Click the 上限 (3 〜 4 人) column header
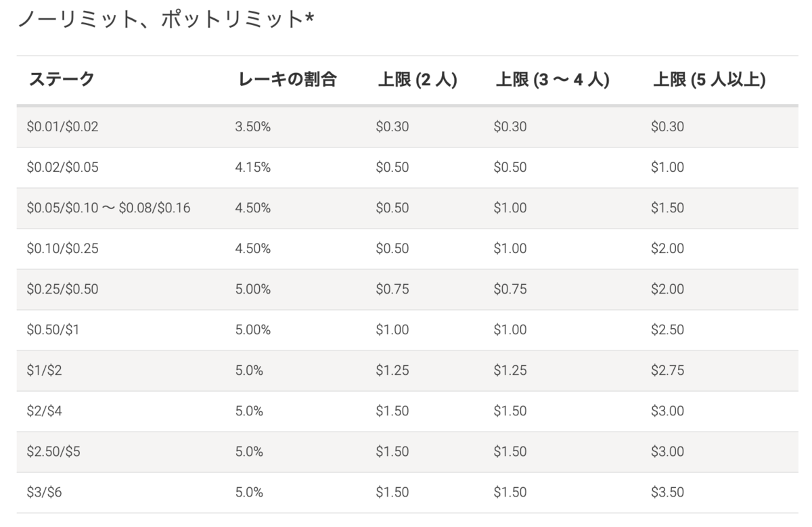The width and height of the screenshot is (812, 527). pos(553,81)
